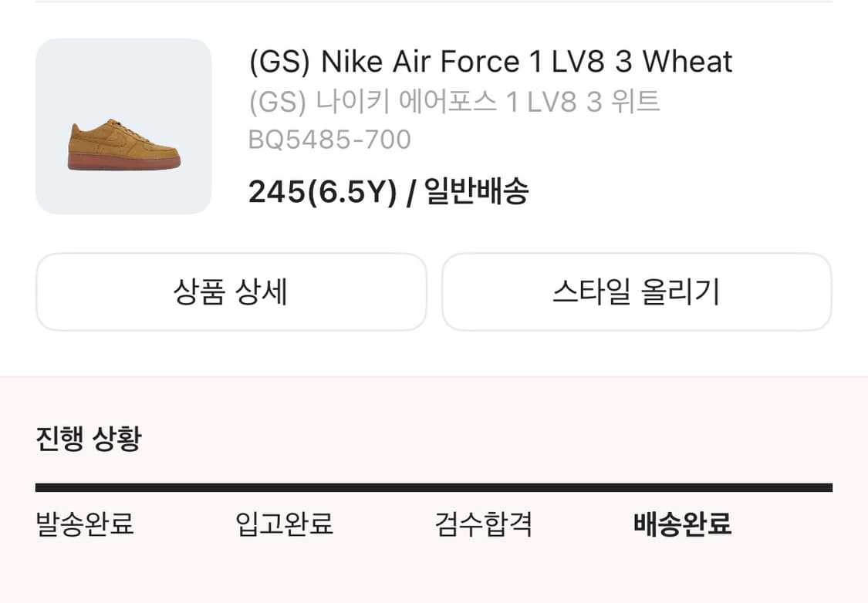The image size is (868, 603).
Task: Click the progress tracking bar
Action: click(434, 485)
